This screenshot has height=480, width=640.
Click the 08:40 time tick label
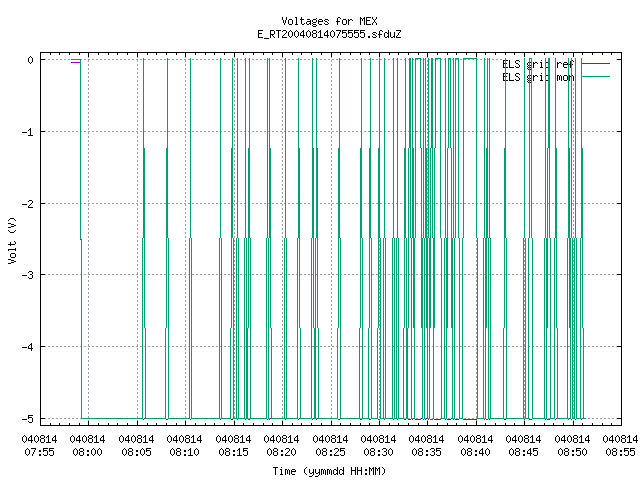tap(475, 452)
